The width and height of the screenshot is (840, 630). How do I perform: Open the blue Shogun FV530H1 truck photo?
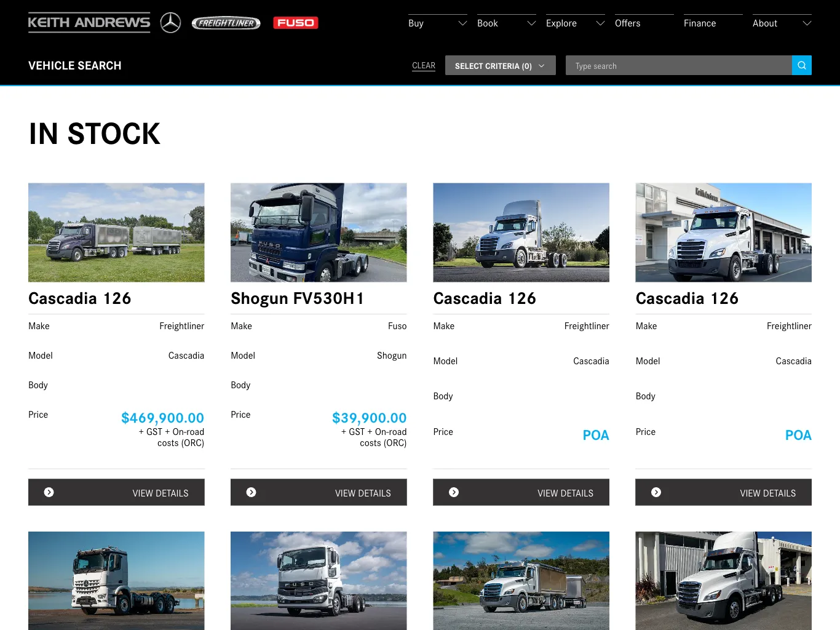coord(319,233)
